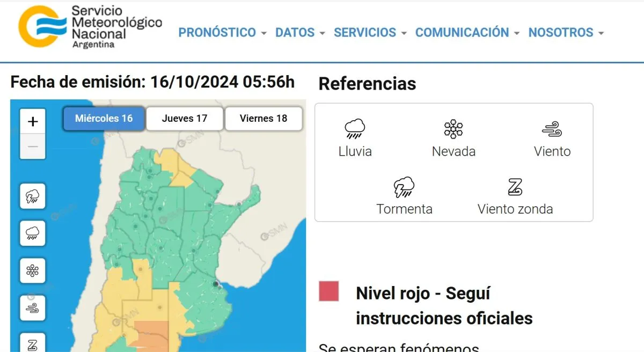The height and width of the screenshot is (352, 644).
Task: Toggle Zonda wind filter on map sidebar
Action: pyautogui.click(x=33, y=343)
